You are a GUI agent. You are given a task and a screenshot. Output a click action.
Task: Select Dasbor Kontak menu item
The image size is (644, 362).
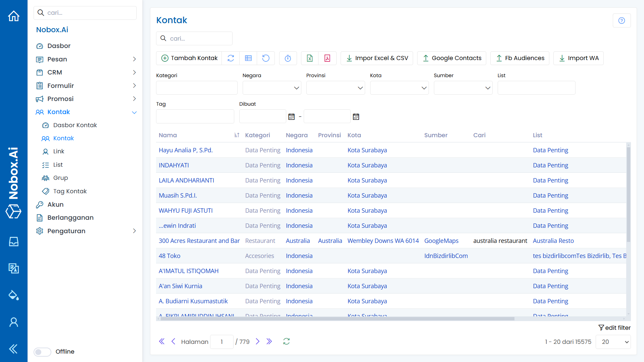pos(75,125)
